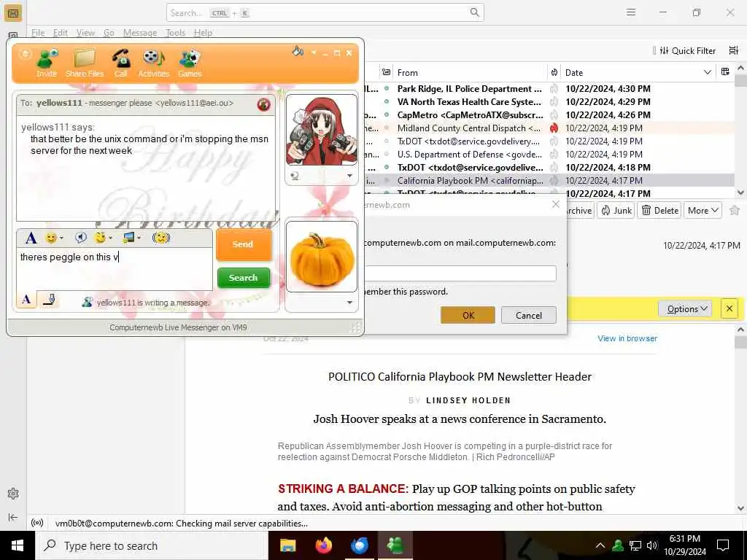Viewport: 747px width, 560px height.
Task: Mark the message as Junk
Action: 616,211
